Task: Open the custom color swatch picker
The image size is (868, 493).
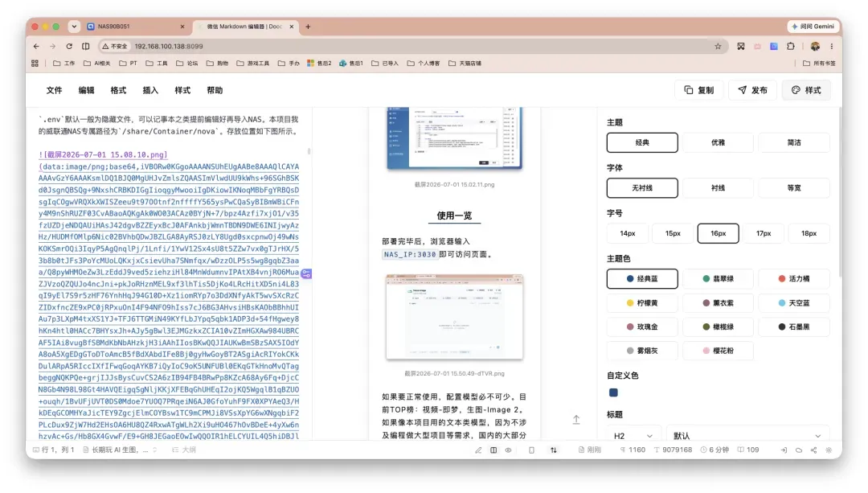Action: (x=613, y=392)
